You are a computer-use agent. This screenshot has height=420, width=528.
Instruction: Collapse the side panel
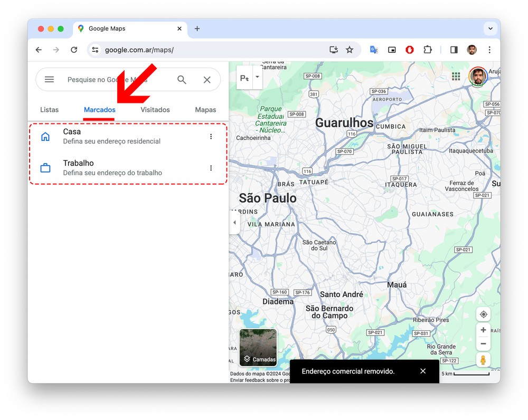tap(234, 223)
